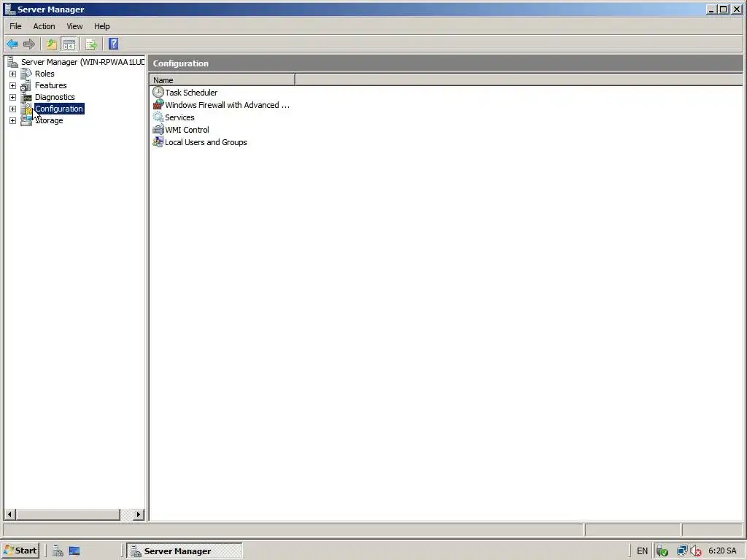
Task: Click the Server Manager title bar icon
Action: pyautogui.click(x=9, y=9)
